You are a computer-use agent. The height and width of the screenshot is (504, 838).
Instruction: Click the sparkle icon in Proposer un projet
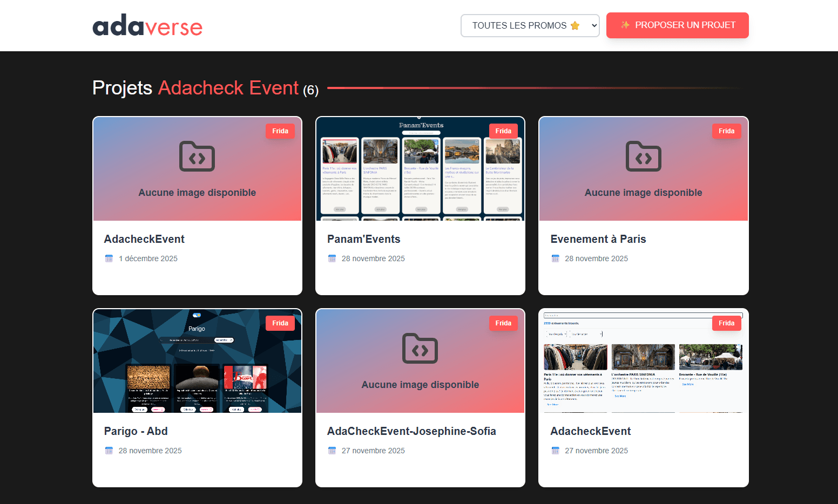point(625,25)
